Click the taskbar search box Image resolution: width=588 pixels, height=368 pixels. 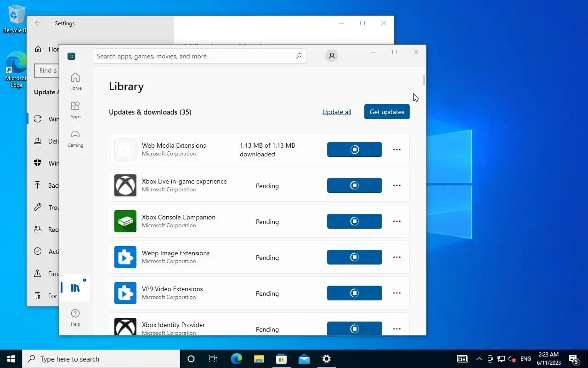point(101,359)
